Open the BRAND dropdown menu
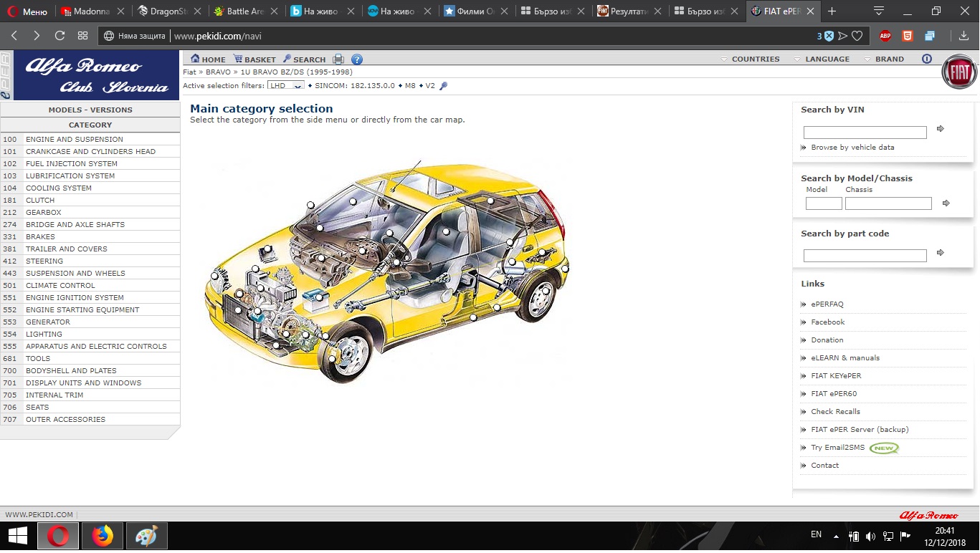Screen dimensions: 980x553 point(889,59)
